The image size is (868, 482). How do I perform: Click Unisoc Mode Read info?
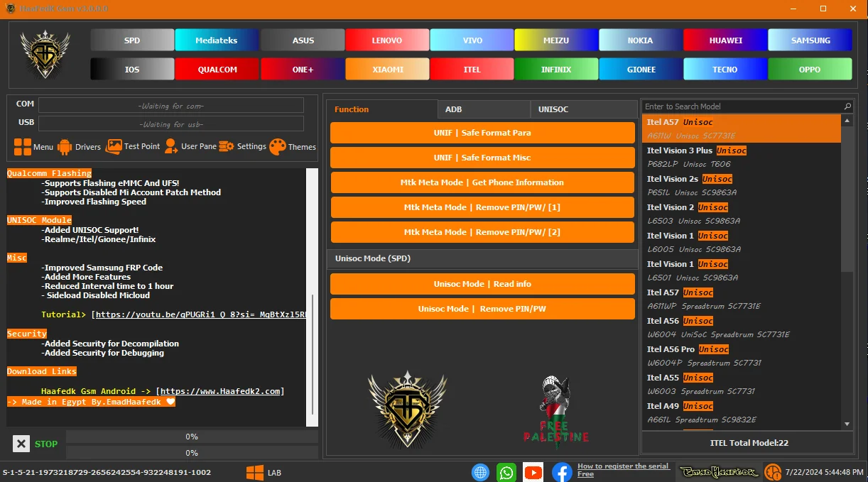coord(482,284)
